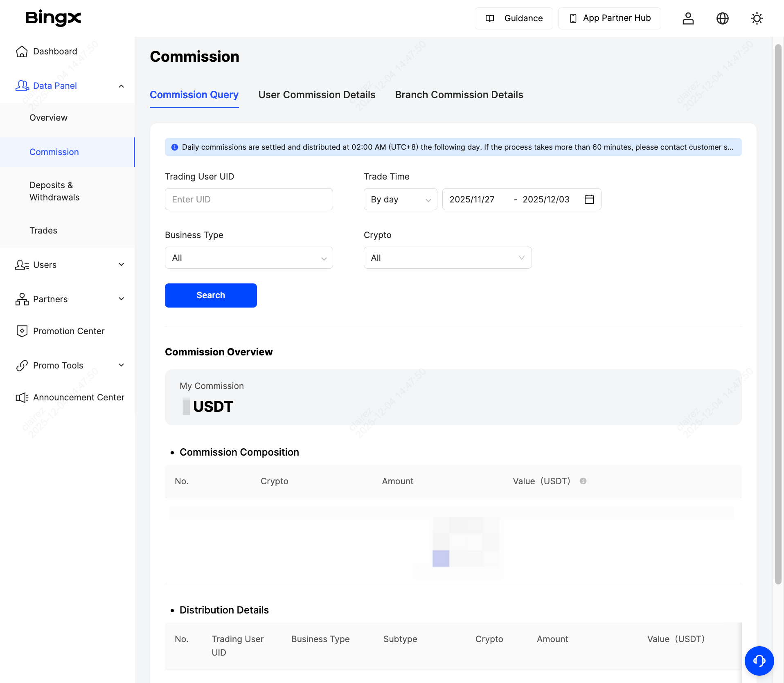Click the Promotion Center sidebar item

coord(68,331)
